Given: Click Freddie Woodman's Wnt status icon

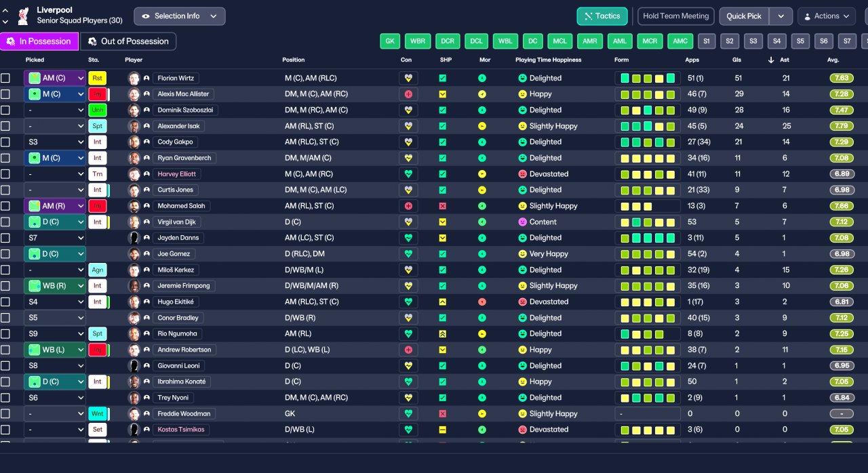Looking at the screenshot, I should [x=97, y=413].
